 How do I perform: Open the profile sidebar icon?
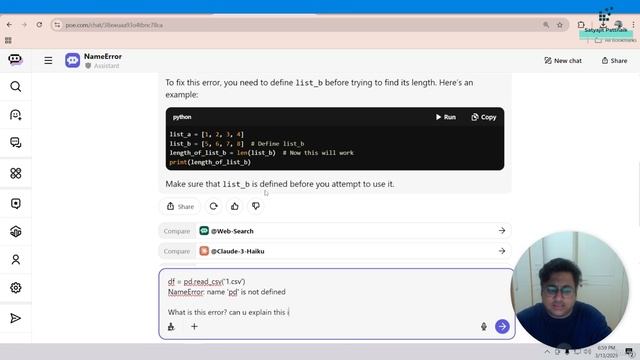coord(16,260)
